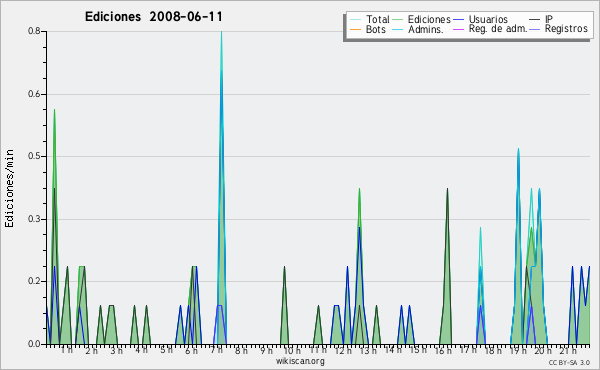Click the "12 h" x-axis label
The width and height of the screenshot is (600, 370).
pos(343,351)
